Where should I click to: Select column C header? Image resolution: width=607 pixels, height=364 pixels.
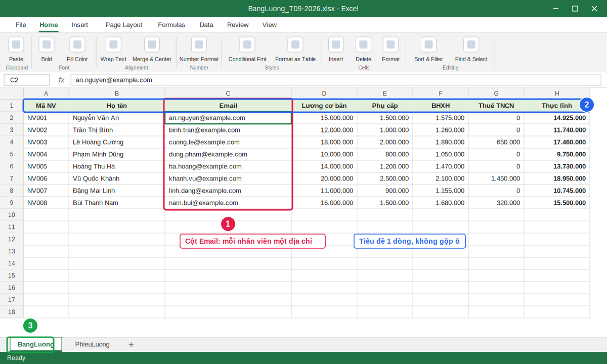[x=228, y=94]
